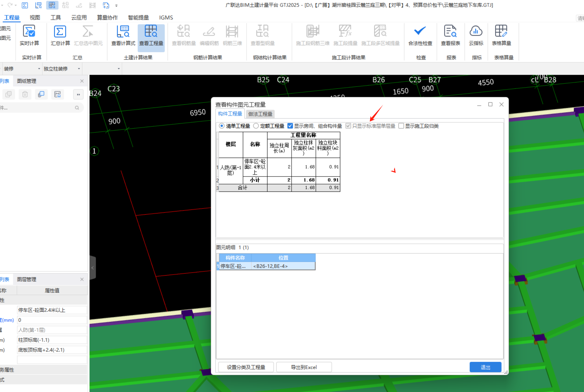Open the redo history dropdown arrow
This screenshot has width=584, height=392.
(x=16, y=5)
